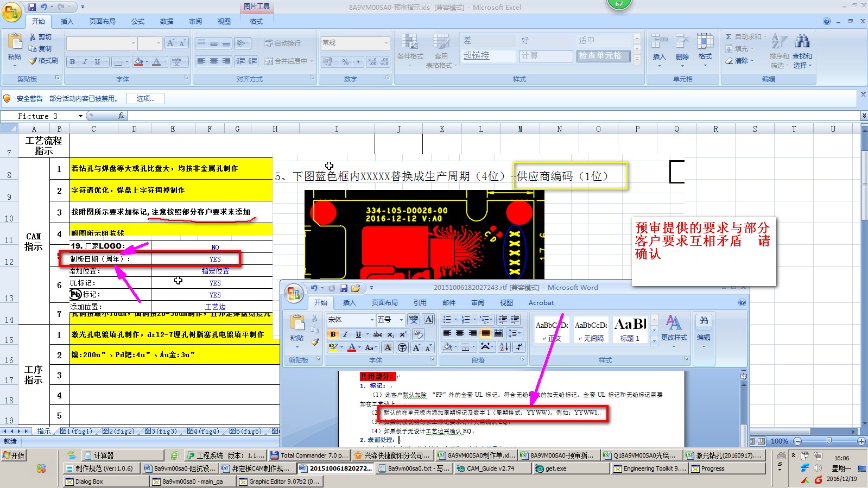Screen dimensions: 868x488
Task: Apply 检查单元格 cell style
Action: (x=603, y=56)
